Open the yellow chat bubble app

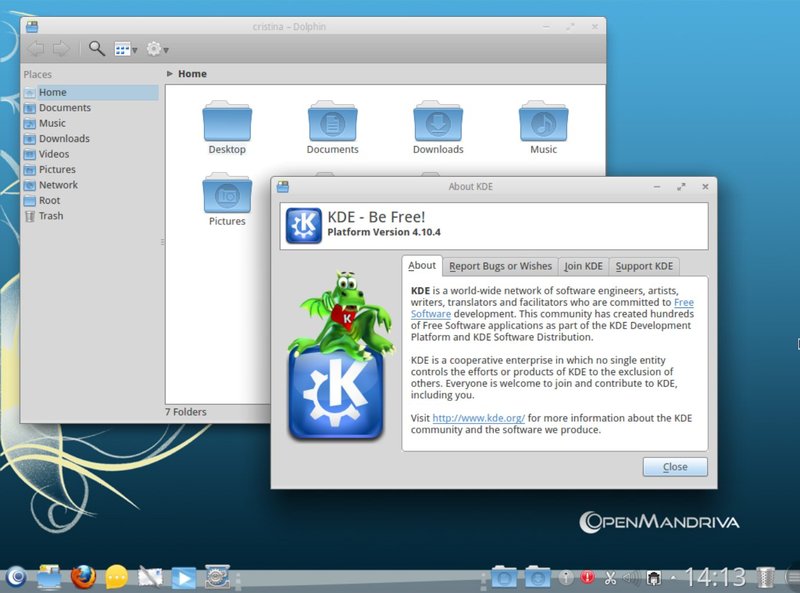[116, 578]
